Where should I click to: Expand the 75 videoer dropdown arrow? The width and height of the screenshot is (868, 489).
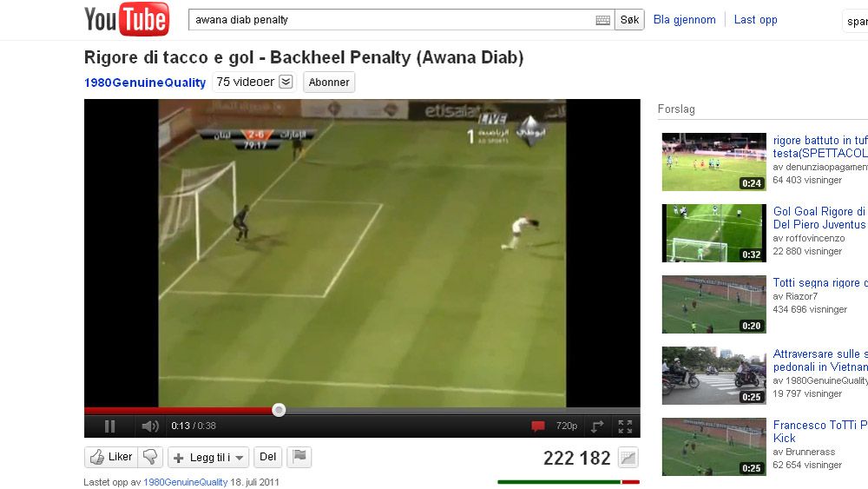coord(286,82)
